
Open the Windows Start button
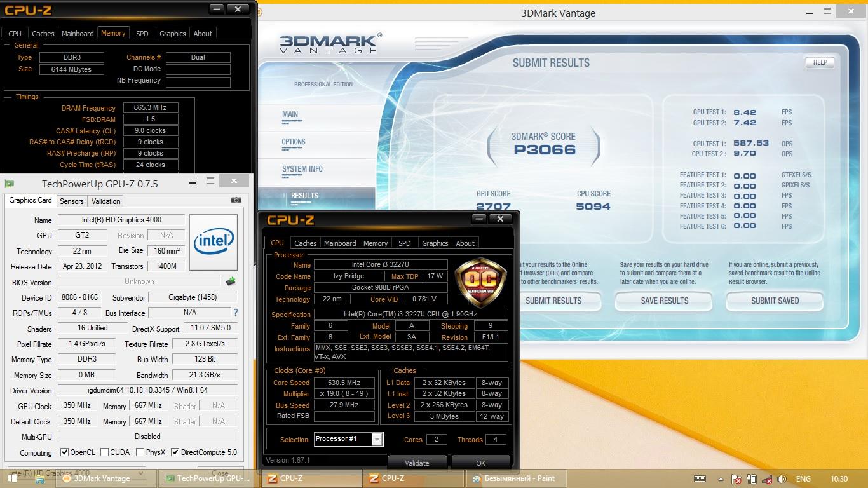[13, 479]
